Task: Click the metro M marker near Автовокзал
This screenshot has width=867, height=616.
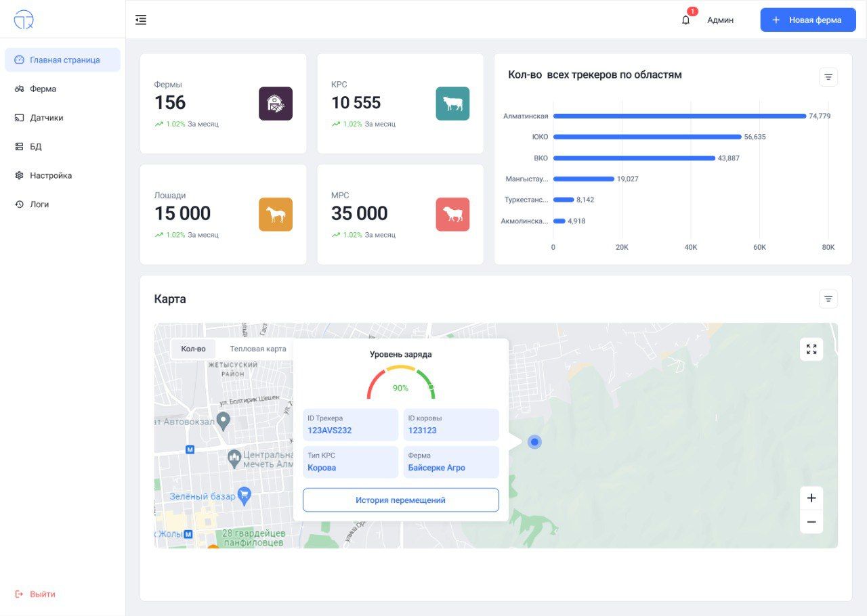Action: pyautogui.click(x=190, y=449)
